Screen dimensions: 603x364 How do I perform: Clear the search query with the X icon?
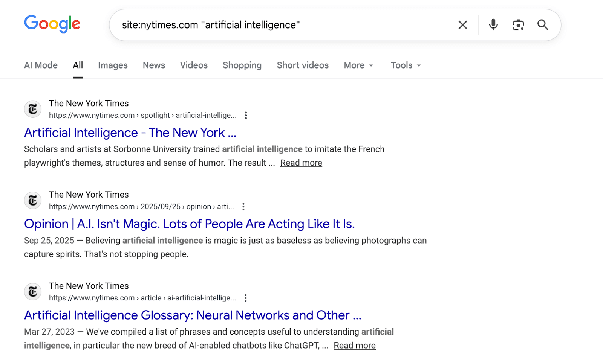point(462,25)
